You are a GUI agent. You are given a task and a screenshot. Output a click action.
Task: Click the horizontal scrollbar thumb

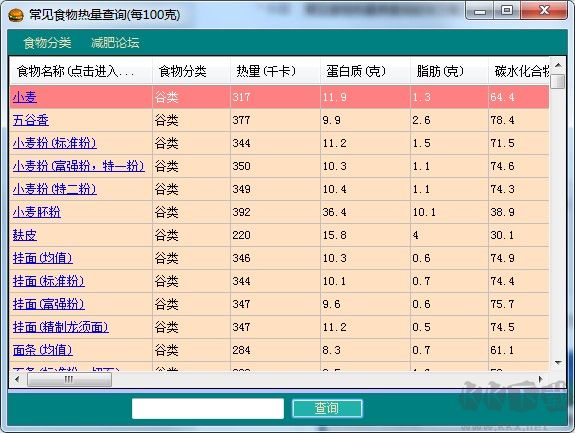point(69,379)
